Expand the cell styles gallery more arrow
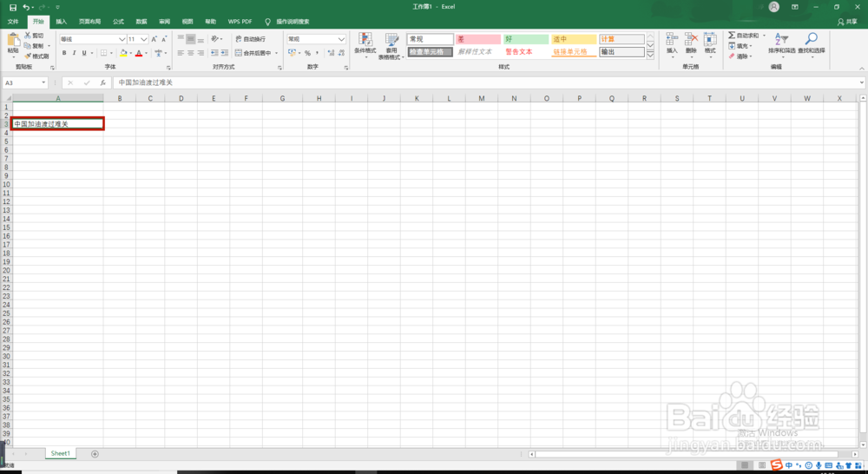Image resolution: width=868 pixels, height=474 pixels. tap(650, 55)
